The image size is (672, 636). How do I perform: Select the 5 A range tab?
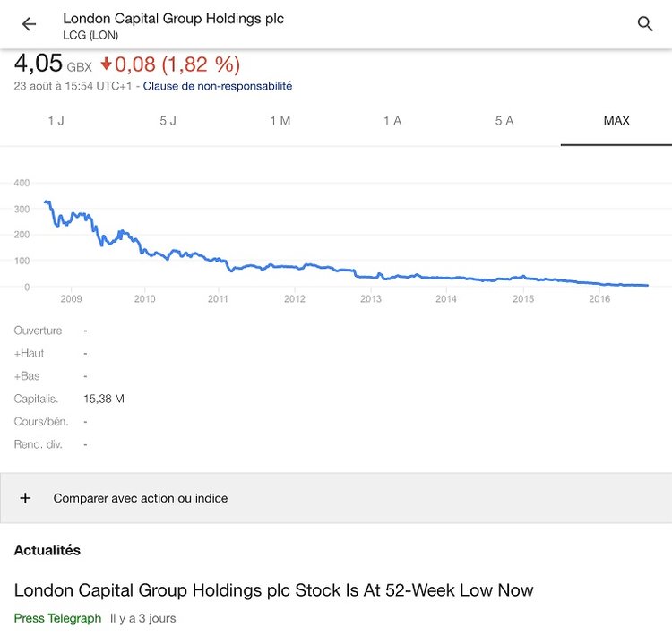click(x=504, y=121)
